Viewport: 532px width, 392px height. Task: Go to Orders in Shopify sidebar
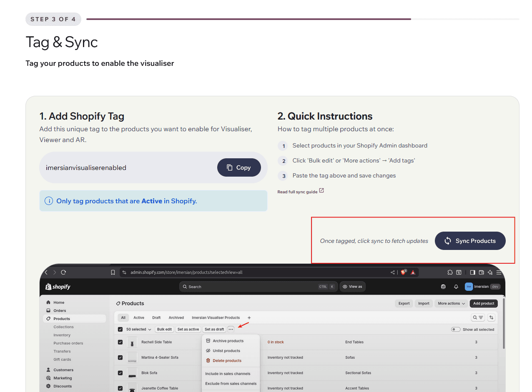(x=60, y=310)
